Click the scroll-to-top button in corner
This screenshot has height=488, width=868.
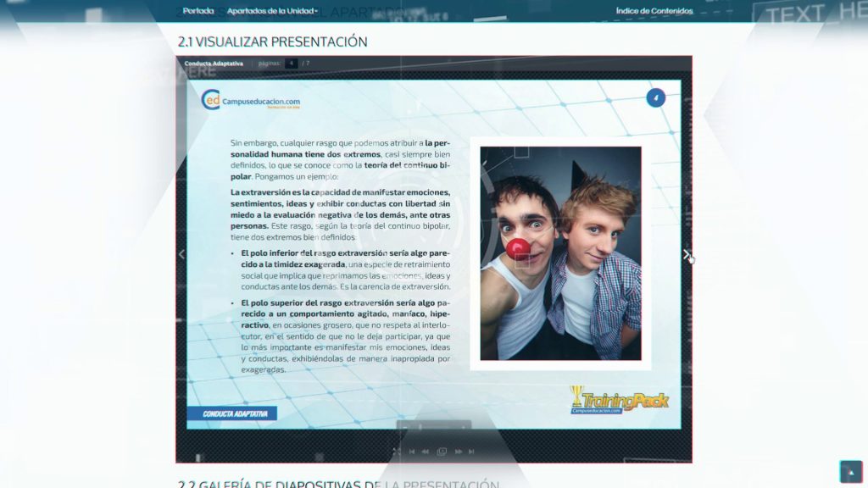click(849, 470)
